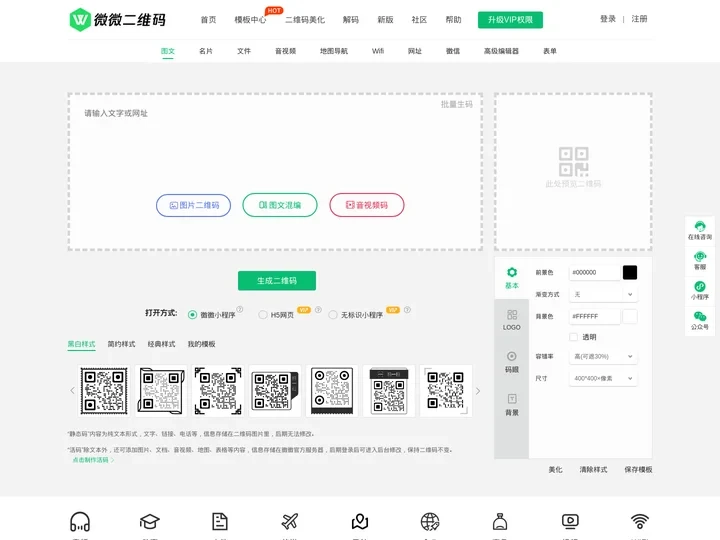Click the 前景色 hex value field
The image size is (720, 540).
tap(595, 272)
